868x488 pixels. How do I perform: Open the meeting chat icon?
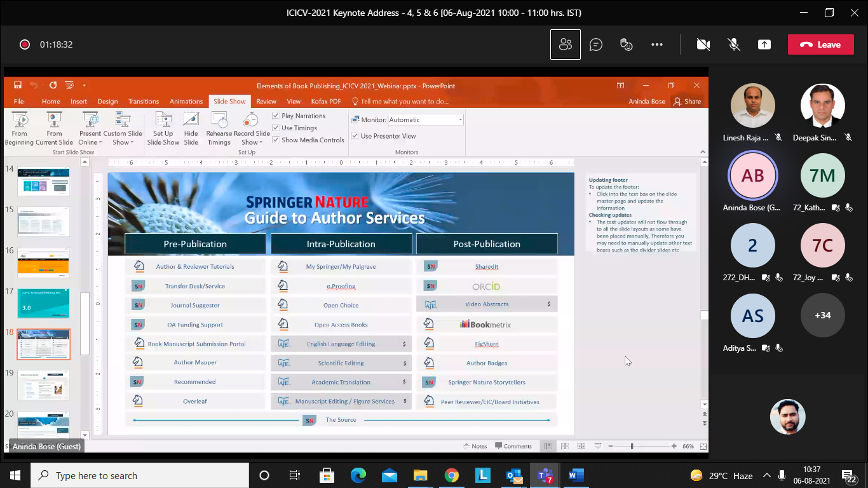[596, 44]
